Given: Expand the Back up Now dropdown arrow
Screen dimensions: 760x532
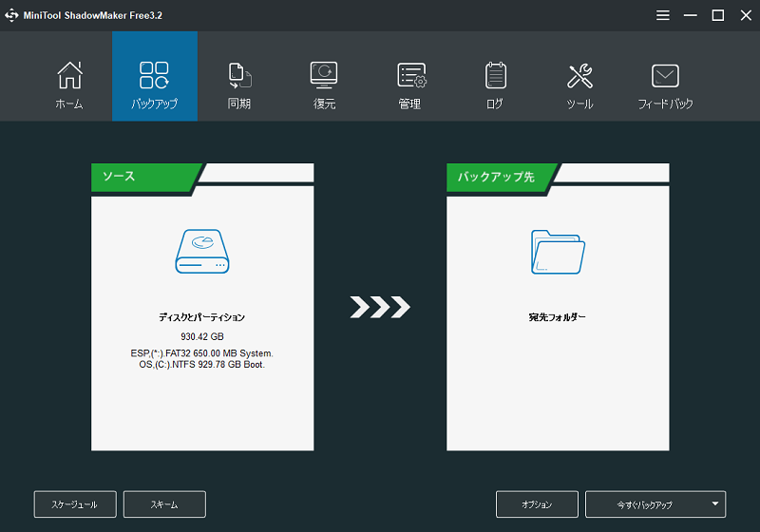Looking at the screenshot, I should (715, 503).
